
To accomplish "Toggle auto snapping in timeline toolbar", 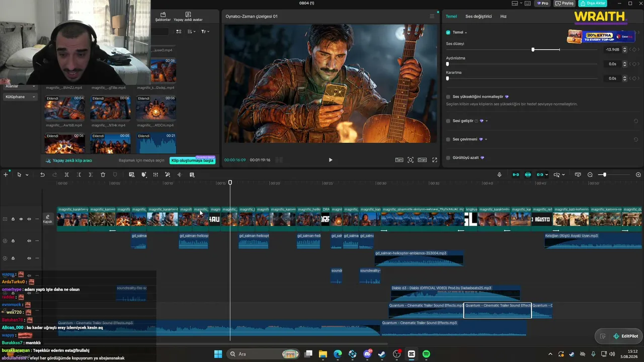I will click(x=528, y=174).
